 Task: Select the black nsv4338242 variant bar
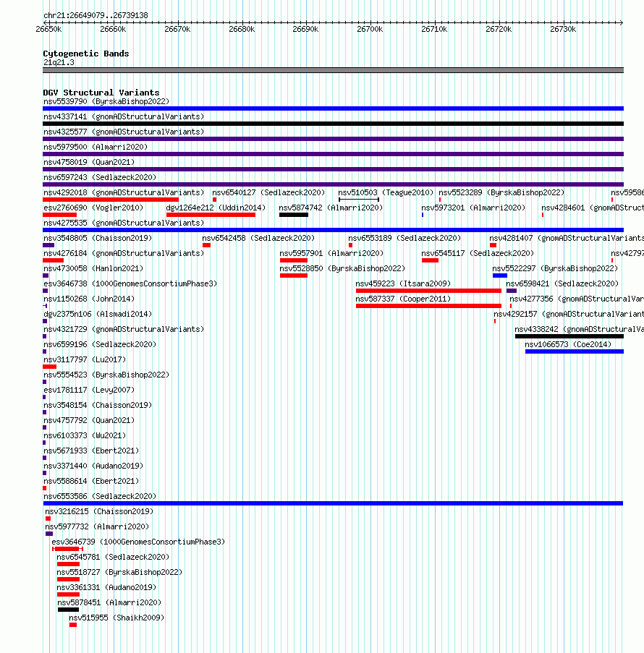coord(569,336)
